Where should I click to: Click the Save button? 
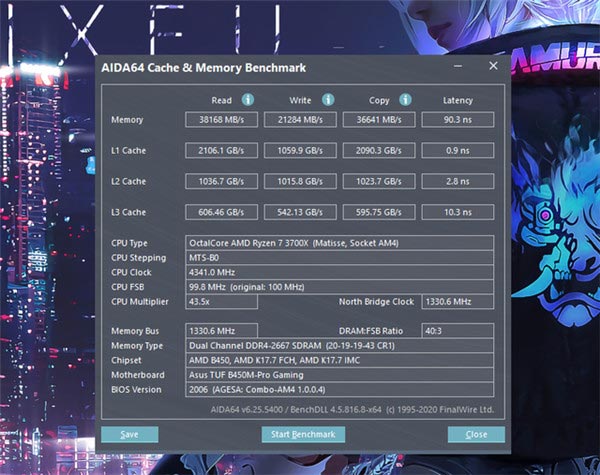[130, 434]
